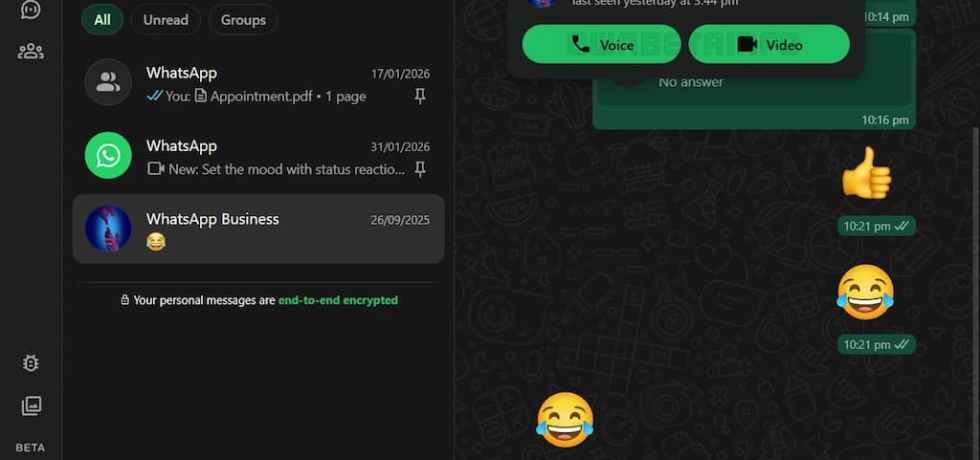Open the media gallery icon above BETA

(x=31, y=406)
